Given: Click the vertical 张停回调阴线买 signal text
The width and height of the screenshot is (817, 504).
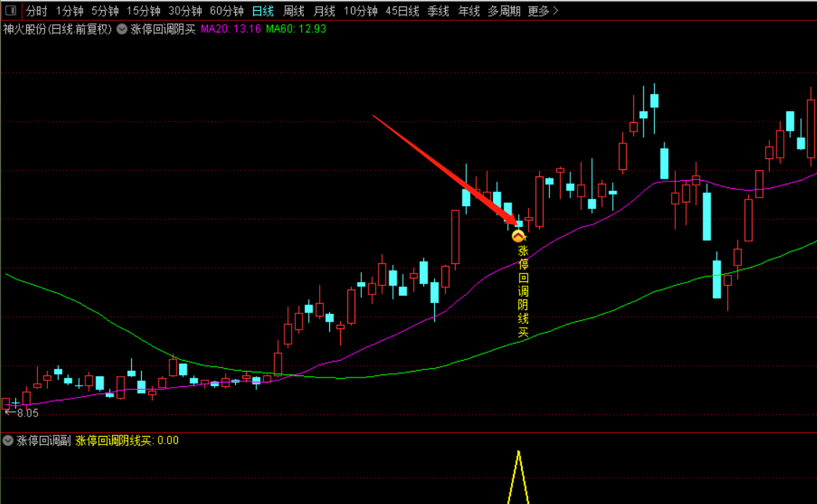Looking at the screenshot, I should [x=523, y=291].
